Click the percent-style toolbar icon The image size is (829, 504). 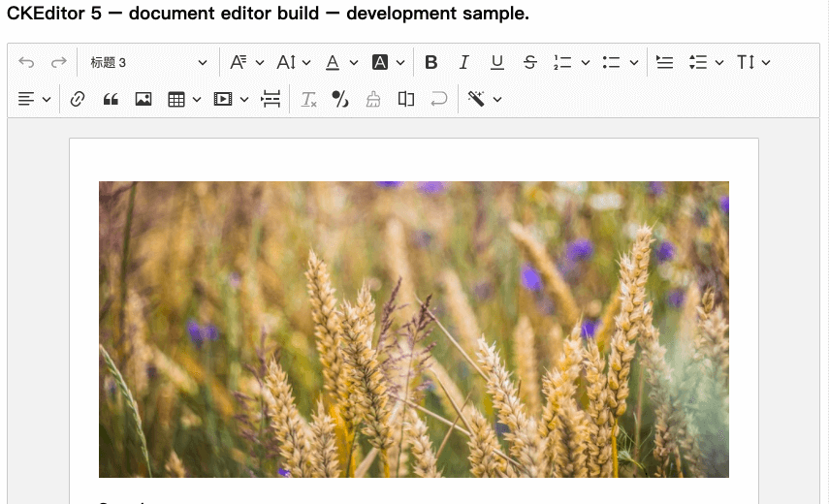click(340, 99)
